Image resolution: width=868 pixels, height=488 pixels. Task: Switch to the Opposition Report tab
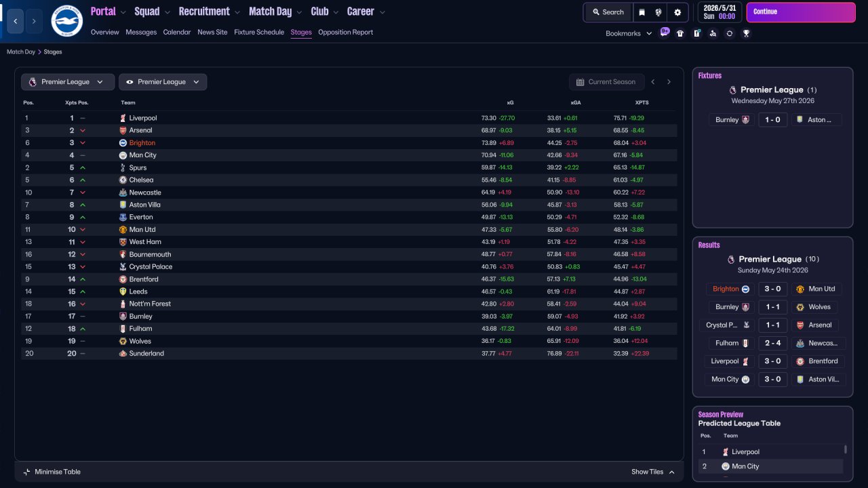pyautogui.click(x=345, y=32)
